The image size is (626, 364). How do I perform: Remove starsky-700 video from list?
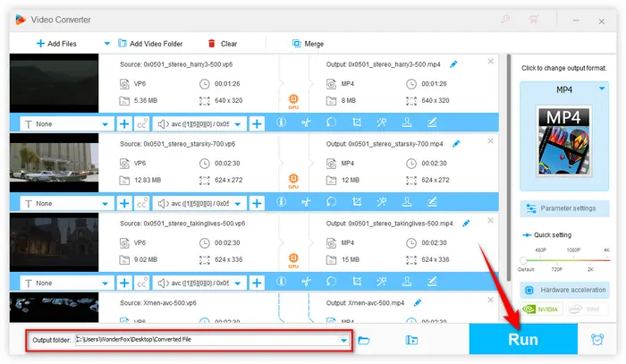491,141
